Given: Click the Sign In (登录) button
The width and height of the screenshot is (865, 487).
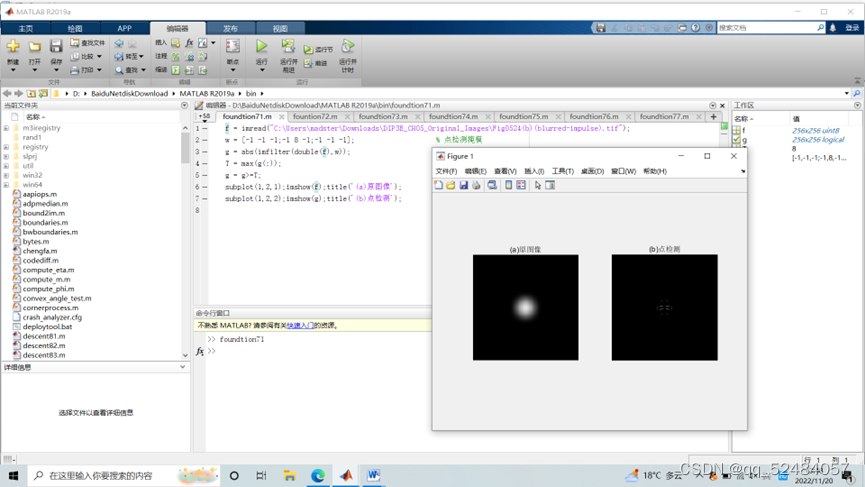Looking at the screenshot, I should click(x=852, y=28).
